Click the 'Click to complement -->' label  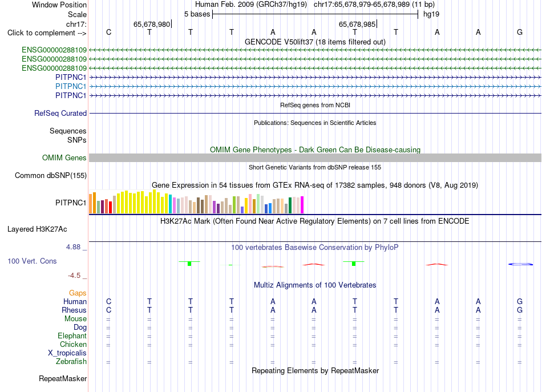[x=47, y=33]
